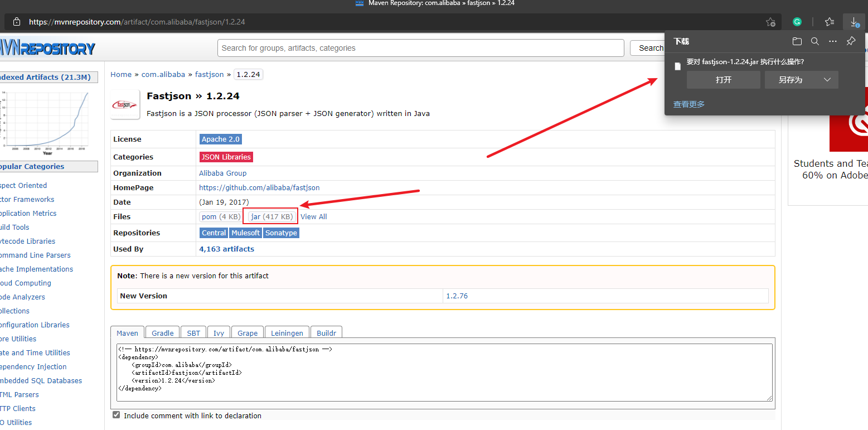
Task: Click the site lock icon in address bar
Action: (x=17, y=22)
